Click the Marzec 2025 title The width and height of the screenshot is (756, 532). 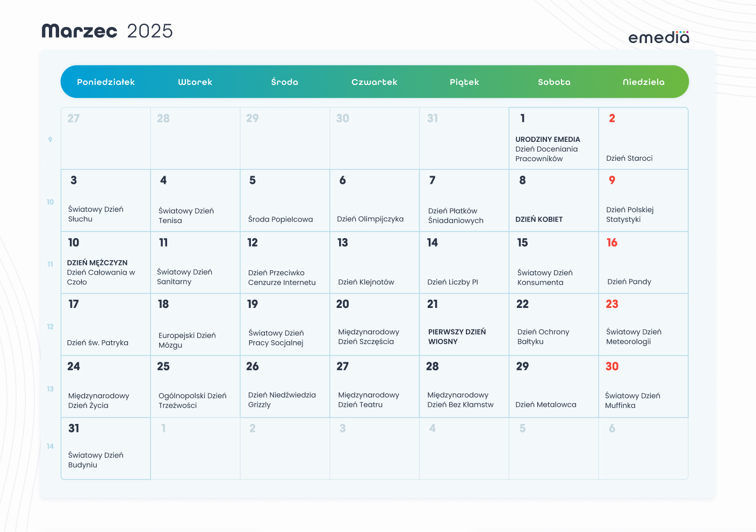coord(107,31)
